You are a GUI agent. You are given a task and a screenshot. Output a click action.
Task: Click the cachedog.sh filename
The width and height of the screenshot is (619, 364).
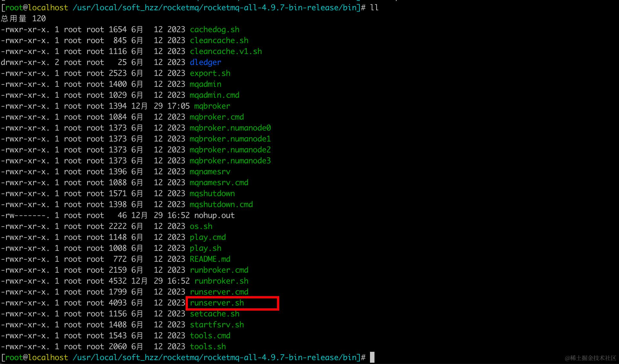(214, 30)
